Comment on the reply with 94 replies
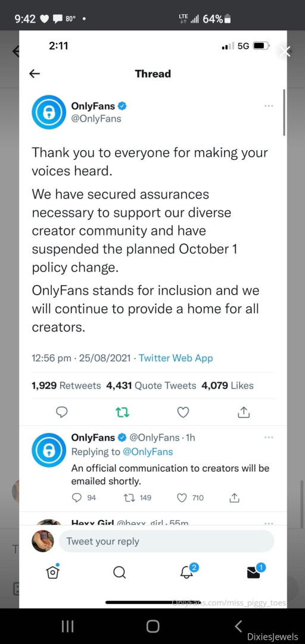 tap(84, 498)
